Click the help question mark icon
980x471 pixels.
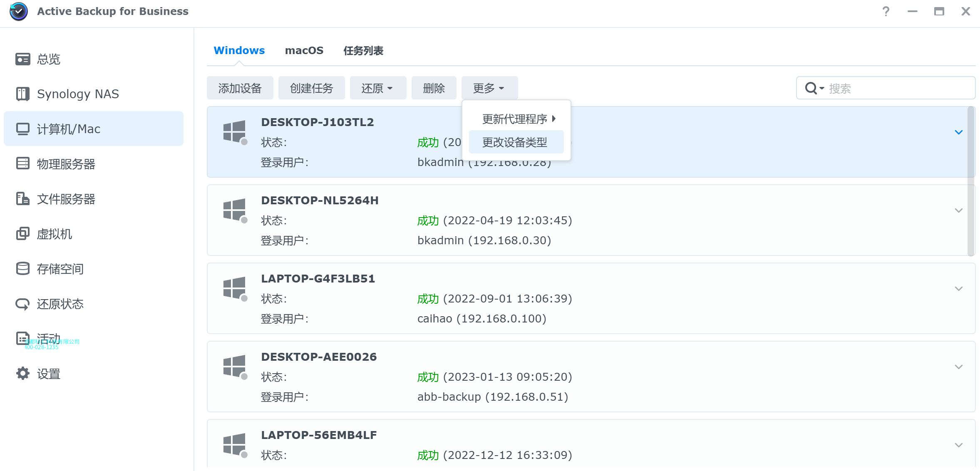tap(886, 12)
